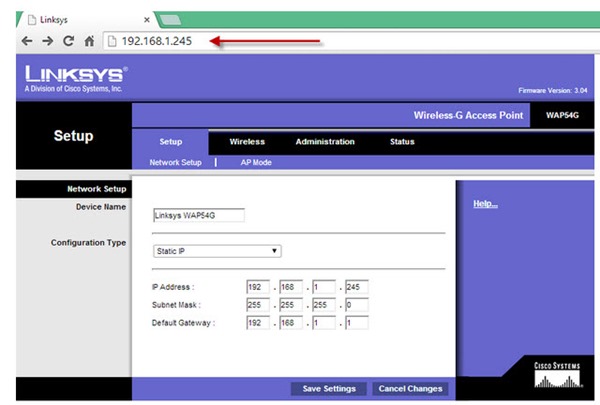This screenshot has width=600, height=405.
Task: Select the Network Setup sub-tab
Action: coord(175,162)
